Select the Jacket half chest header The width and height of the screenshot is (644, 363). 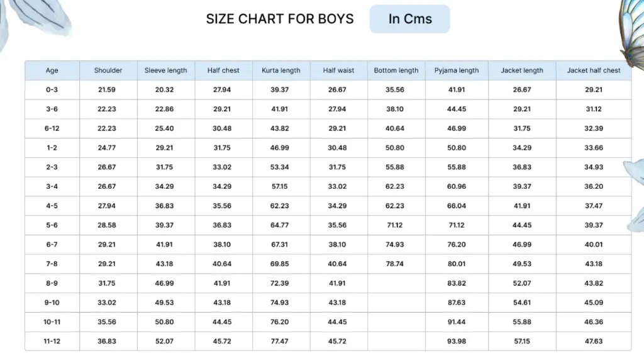[x=594, y=70]
